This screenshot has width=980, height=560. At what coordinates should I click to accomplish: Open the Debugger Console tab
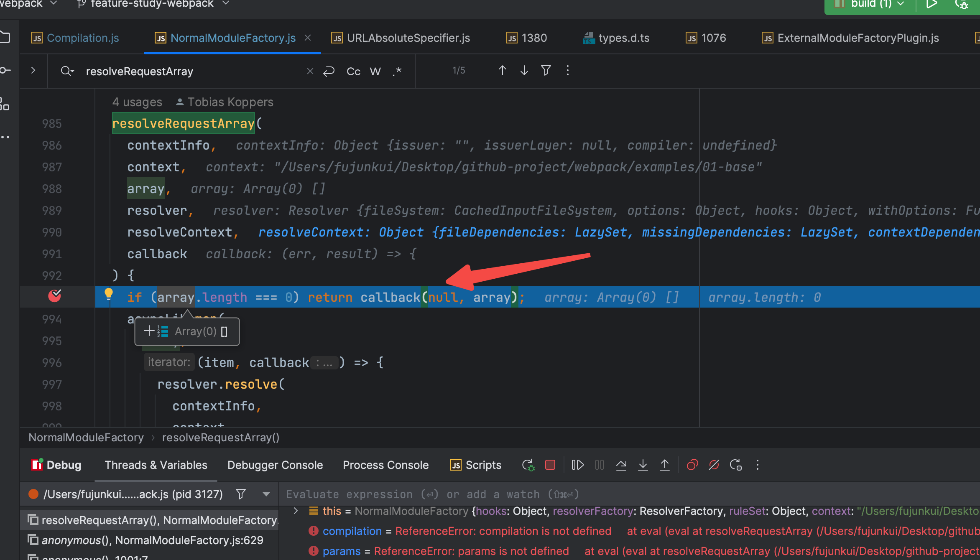(275, 465)
